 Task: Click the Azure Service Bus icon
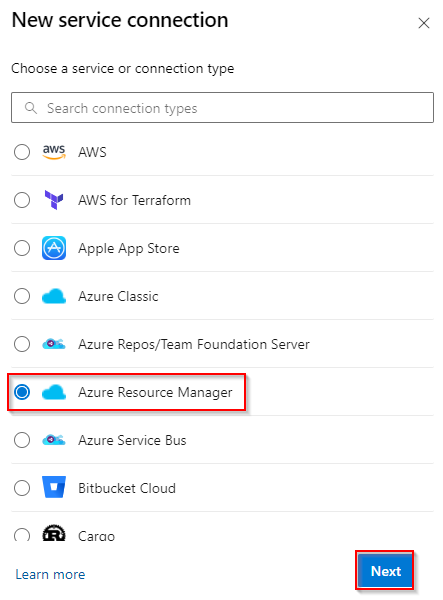tap(54, 440)
